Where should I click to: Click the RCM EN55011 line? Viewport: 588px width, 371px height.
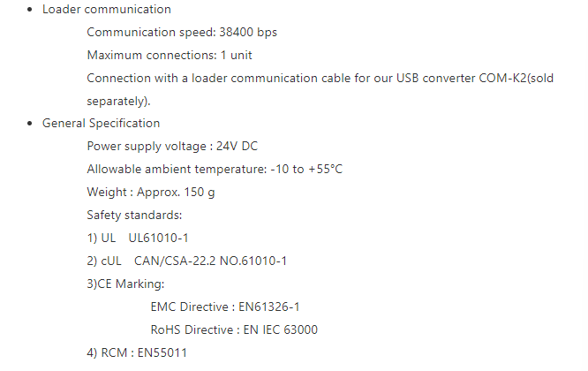[x=137, y=352]
